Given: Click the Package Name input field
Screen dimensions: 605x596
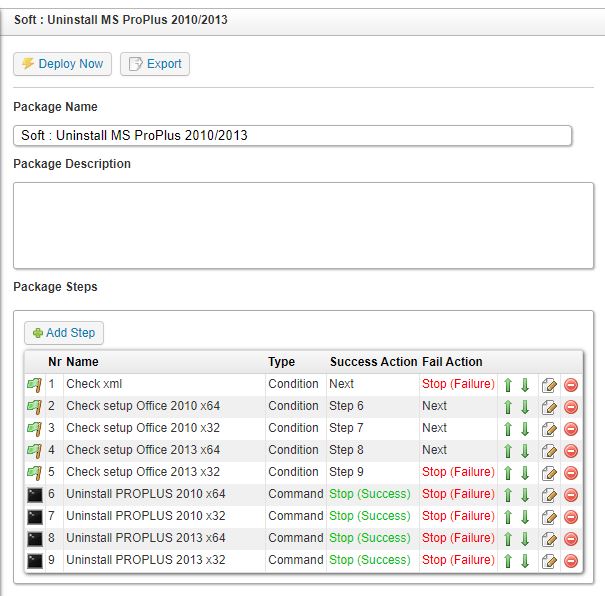Looking at the screenshot, I should pos(292,135).
